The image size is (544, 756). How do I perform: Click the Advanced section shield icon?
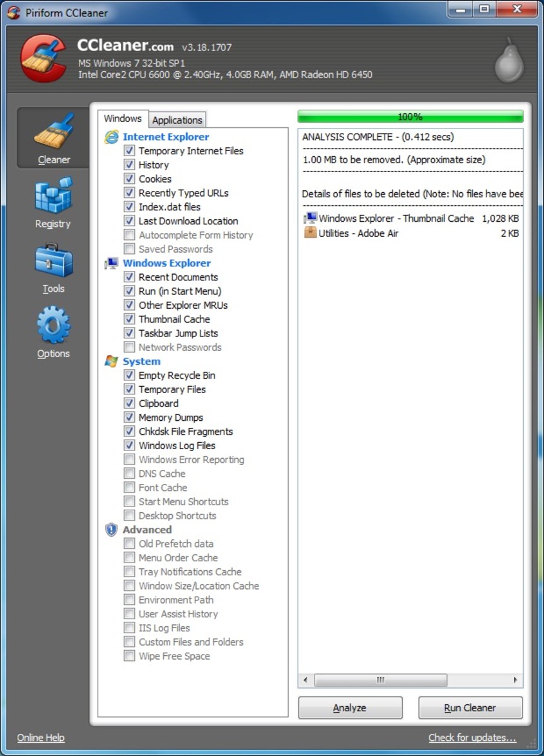point(112,530)
